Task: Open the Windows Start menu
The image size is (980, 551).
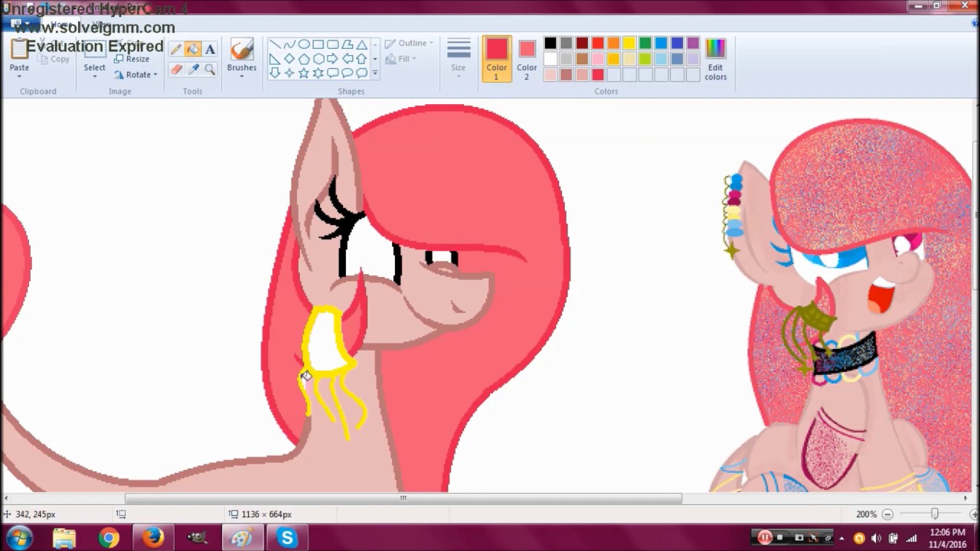Action: tap(18, 538)
